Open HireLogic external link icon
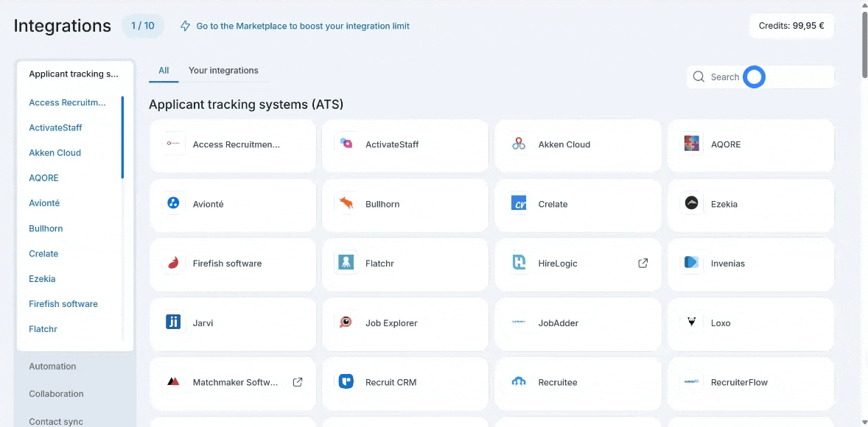 [643, 264]
